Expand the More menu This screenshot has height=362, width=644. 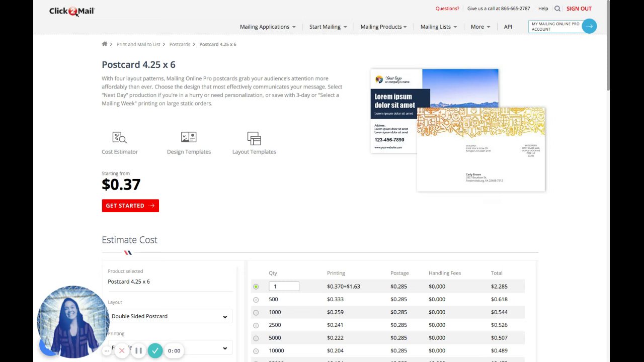tap(480, 27)
